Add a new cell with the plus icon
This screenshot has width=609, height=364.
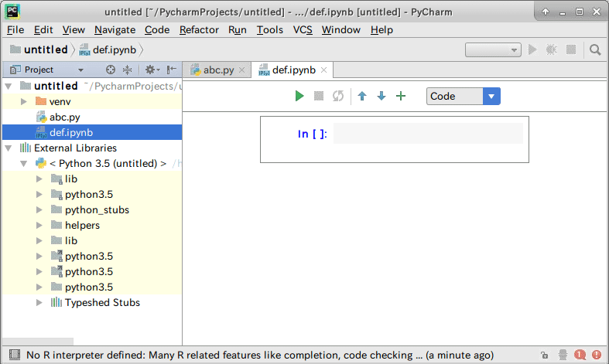click(x=401, y=96)
